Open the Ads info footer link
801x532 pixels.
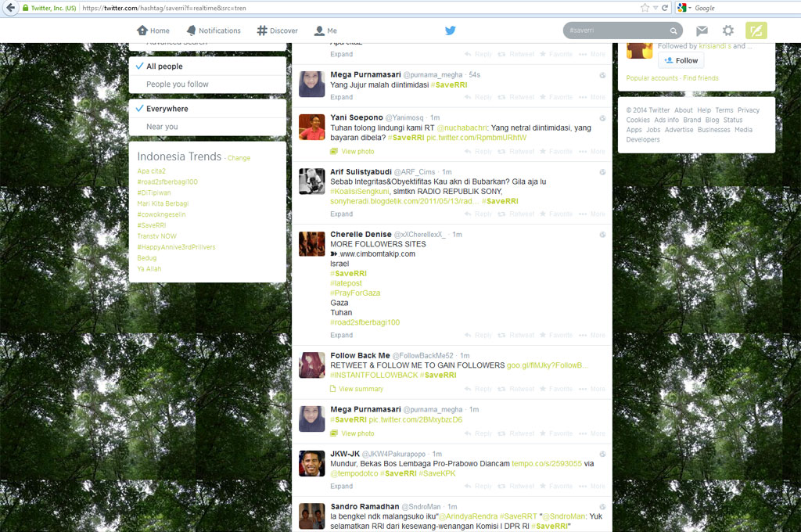coord(666,120)
